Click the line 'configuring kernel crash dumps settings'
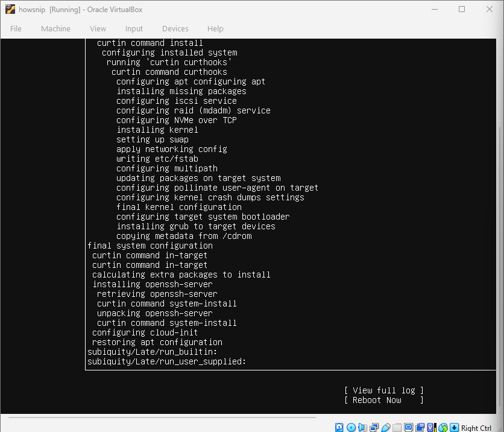The height and width of the screenshot is (432, 504). (210, 197)
